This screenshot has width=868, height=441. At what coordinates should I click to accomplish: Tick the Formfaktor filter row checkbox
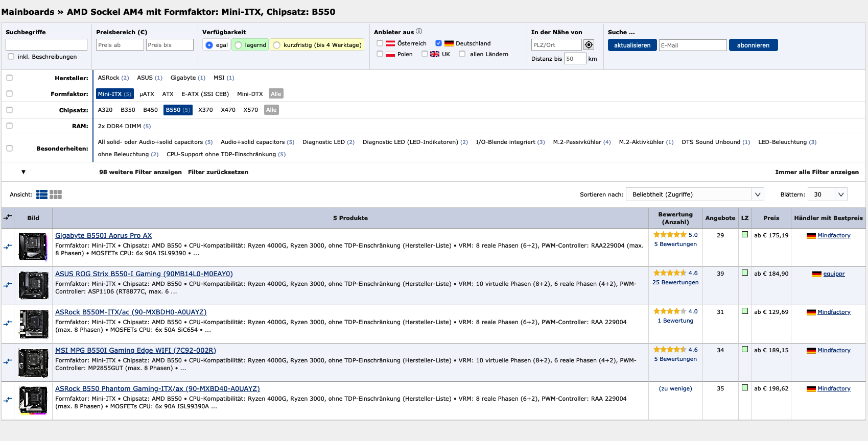(x=9, y=94)
